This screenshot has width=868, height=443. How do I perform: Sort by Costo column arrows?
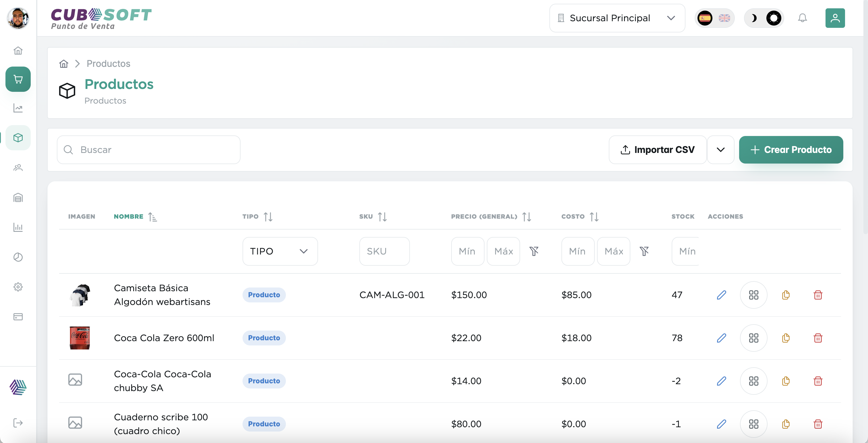tap(594, 217)
